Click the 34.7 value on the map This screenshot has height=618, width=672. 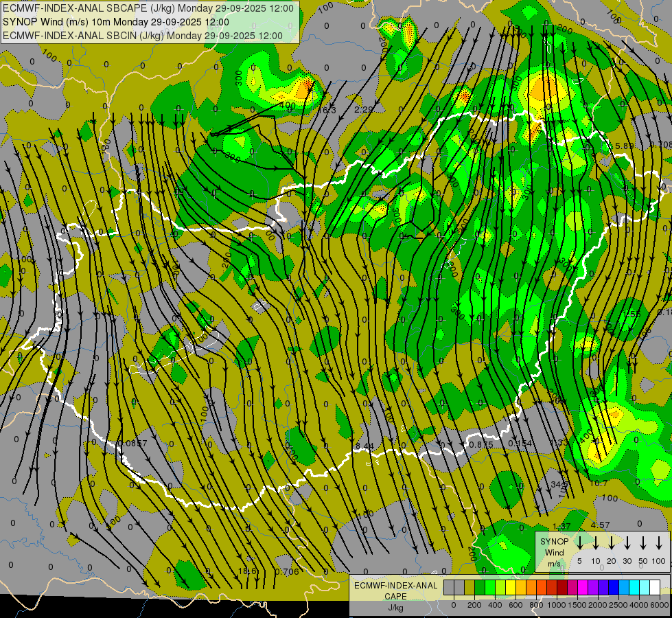pyautogui.click(x=559, y=485)
